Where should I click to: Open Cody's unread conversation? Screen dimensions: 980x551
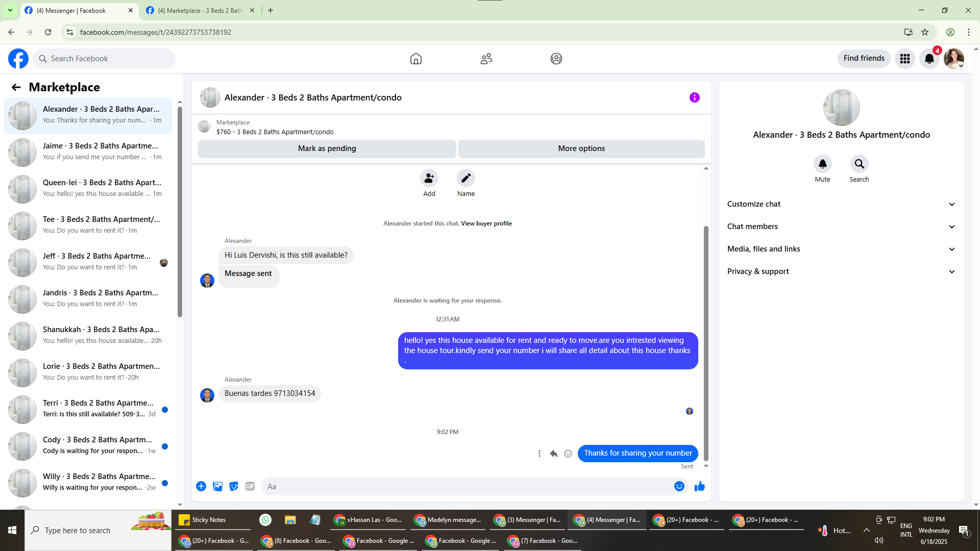(88, 445)
